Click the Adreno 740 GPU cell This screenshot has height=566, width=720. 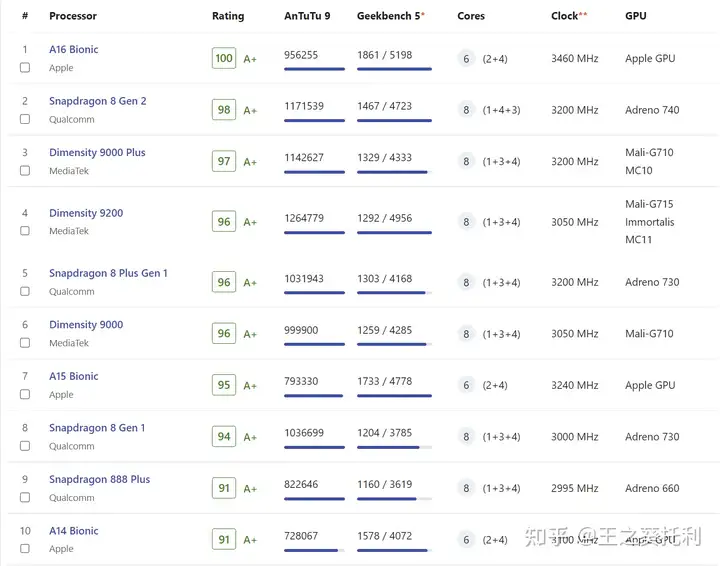[x=652, y=110]
